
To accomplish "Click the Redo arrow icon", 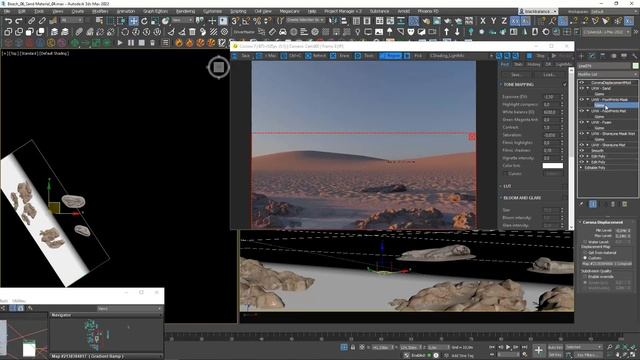I will point(19,21).
